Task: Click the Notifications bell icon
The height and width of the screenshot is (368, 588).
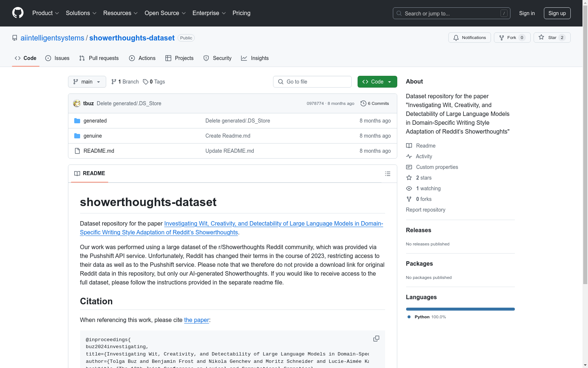Action: click(456, 38)
